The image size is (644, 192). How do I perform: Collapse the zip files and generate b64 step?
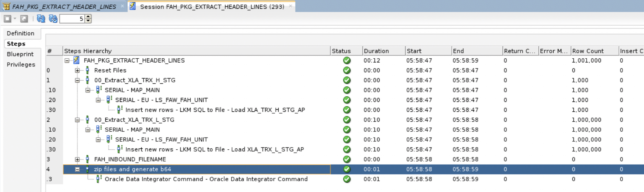pos(77,169)
